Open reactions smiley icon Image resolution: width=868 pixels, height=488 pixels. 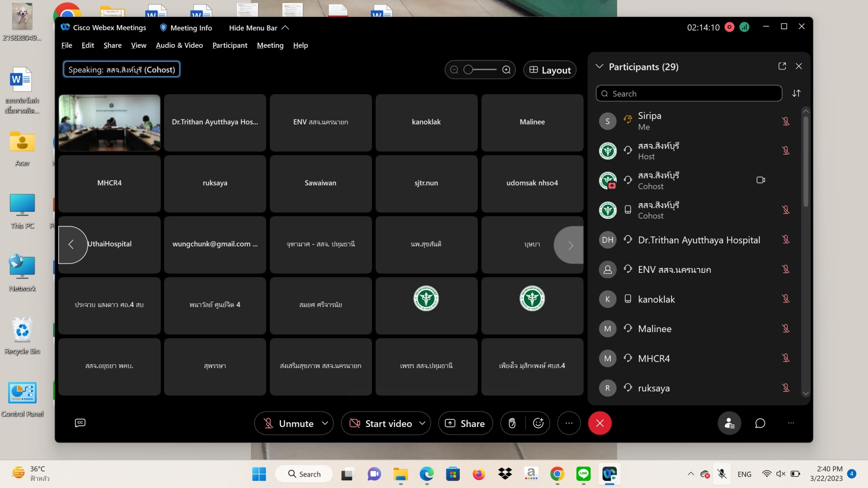538,423
